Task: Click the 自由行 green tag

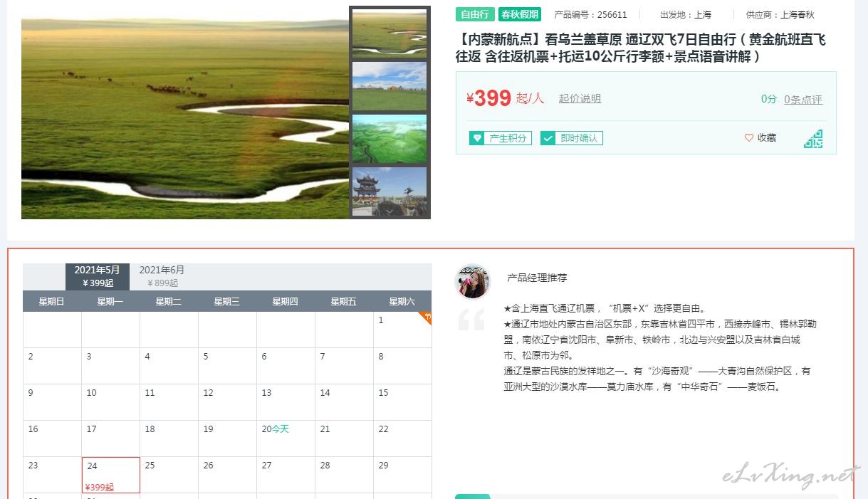Action: pos(475,14)
